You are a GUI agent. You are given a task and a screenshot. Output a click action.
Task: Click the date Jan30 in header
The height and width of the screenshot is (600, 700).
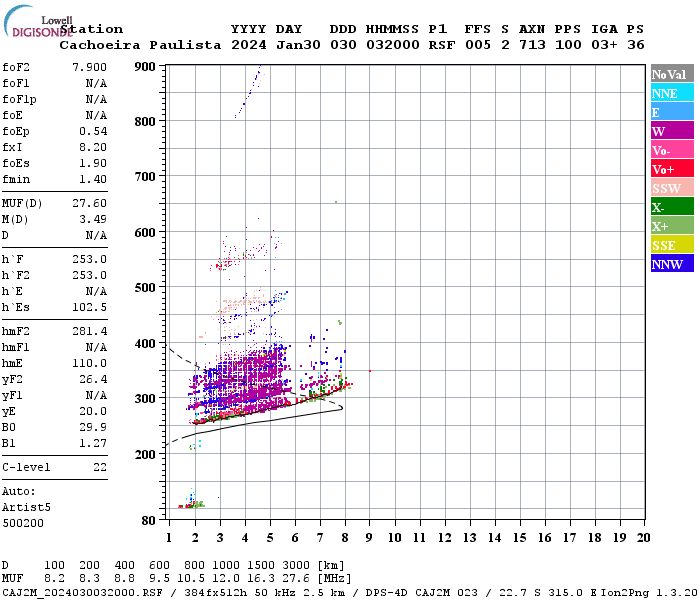click(298, 45)
